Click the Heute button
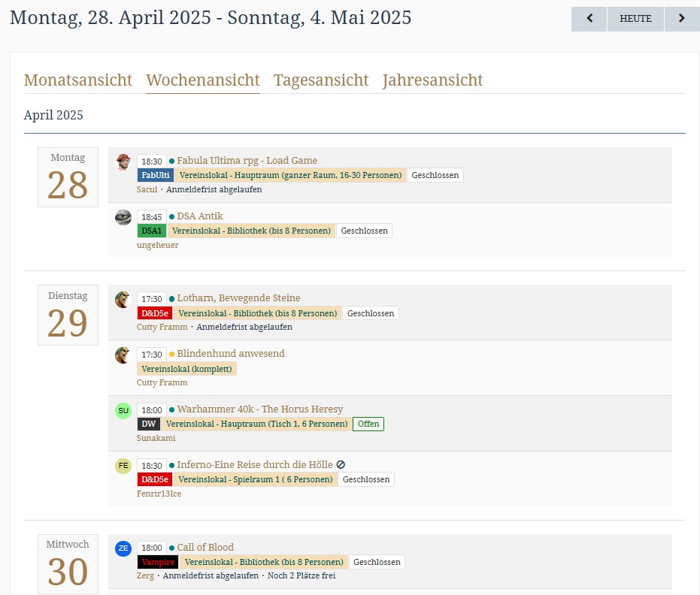The width and height of the screenshot is (700, 595). click(635, 19)
